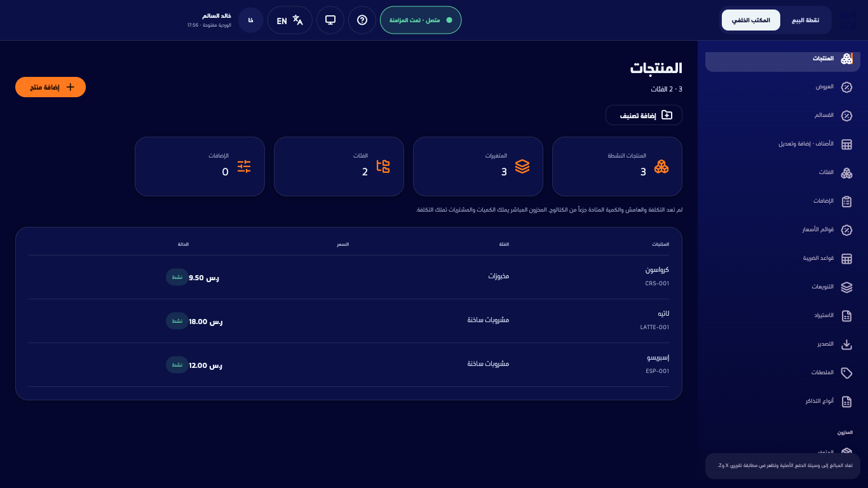Open the كرواسون product row

[x=349, y=277]
